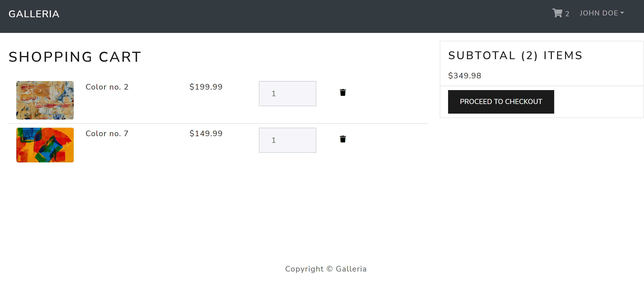Click the Copyright Galleria footer text
This screenshot has width=644, height=285.
pyautogui.click(x=326, y=269)
